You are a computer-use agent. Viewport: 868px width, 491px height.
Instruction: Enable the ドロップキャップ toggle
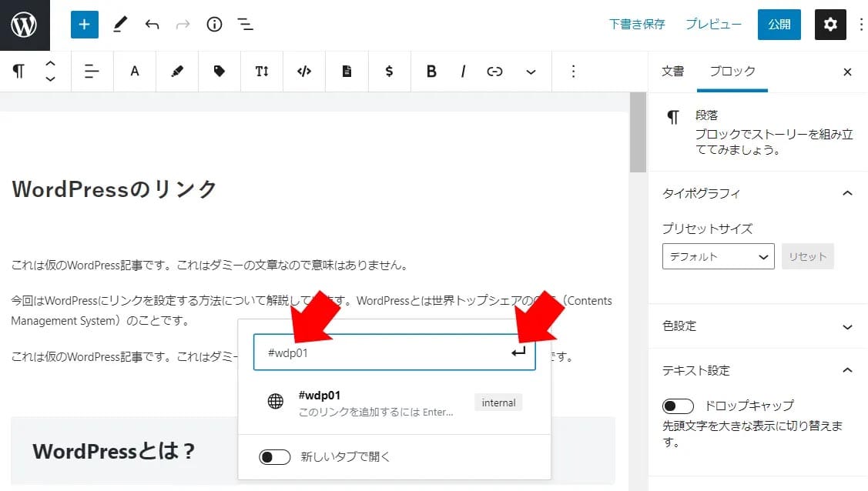[678, 406]
